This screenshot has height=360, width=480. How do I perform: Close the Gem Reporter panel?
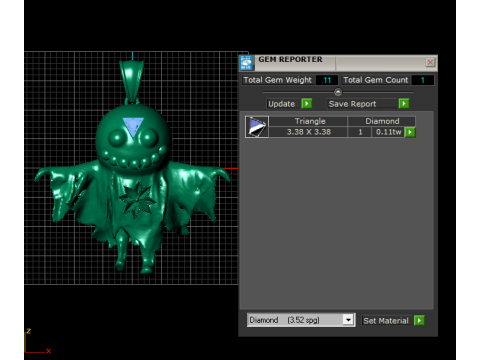pos(430,62)
